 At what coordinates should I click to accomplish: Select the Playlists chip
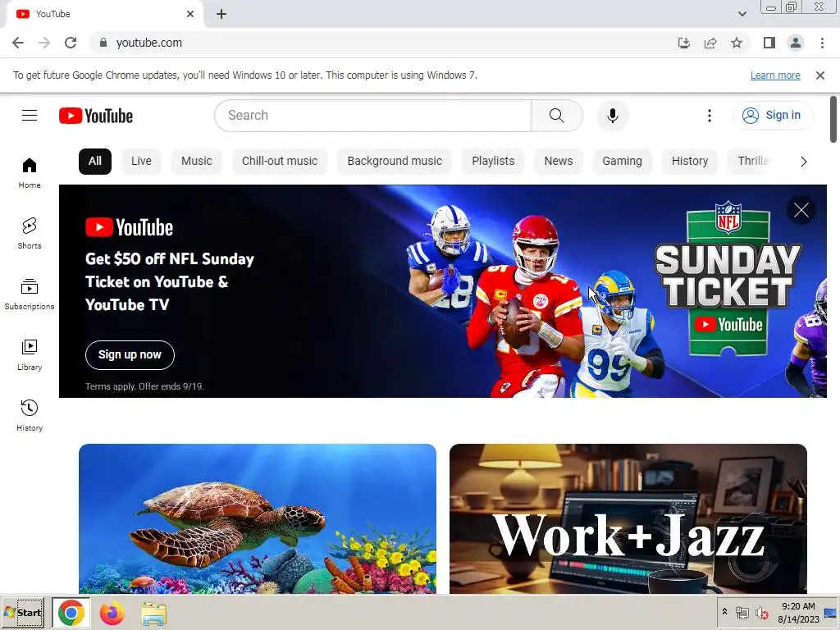[493, 162]
